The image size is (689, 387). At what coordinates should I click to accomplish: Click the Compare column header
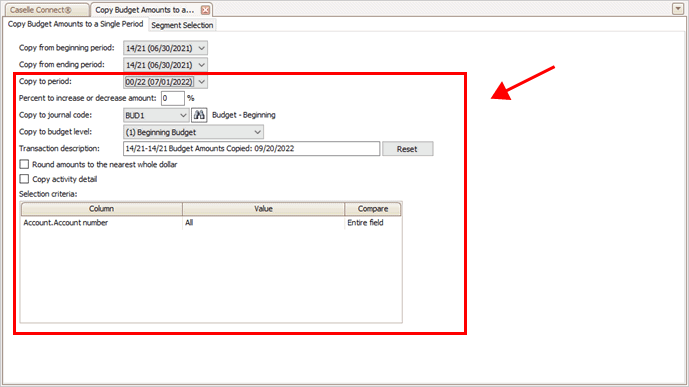pos(373,209)
